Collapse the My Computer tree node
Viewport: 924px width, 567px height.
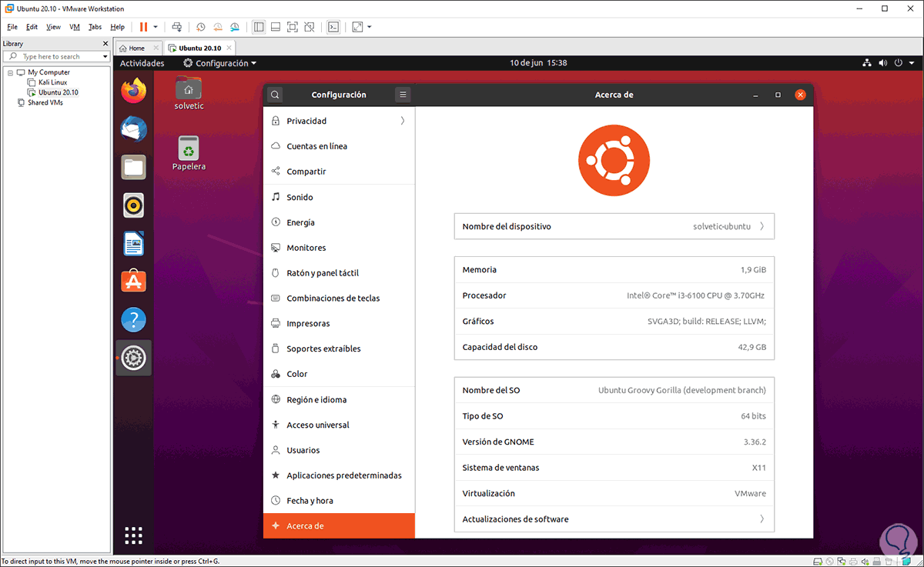[10, 72]
